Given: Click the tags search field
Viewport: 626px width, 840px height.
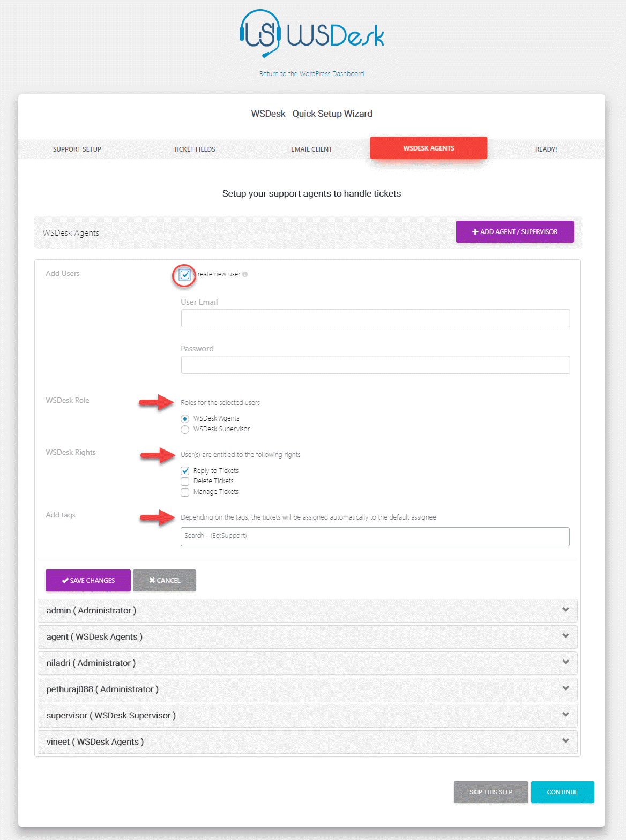Looking at the screenshot, I should [375, 537].
